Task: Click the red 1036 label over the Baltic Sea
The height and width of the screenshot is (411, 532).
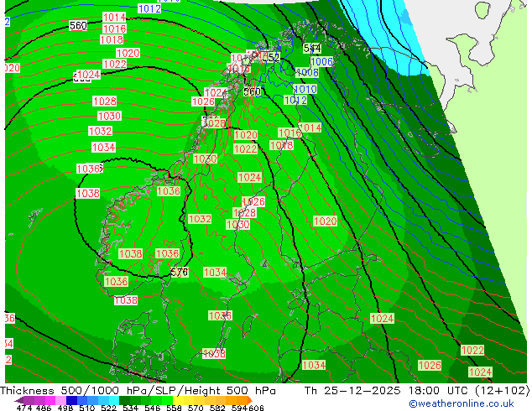Action: 220,315
